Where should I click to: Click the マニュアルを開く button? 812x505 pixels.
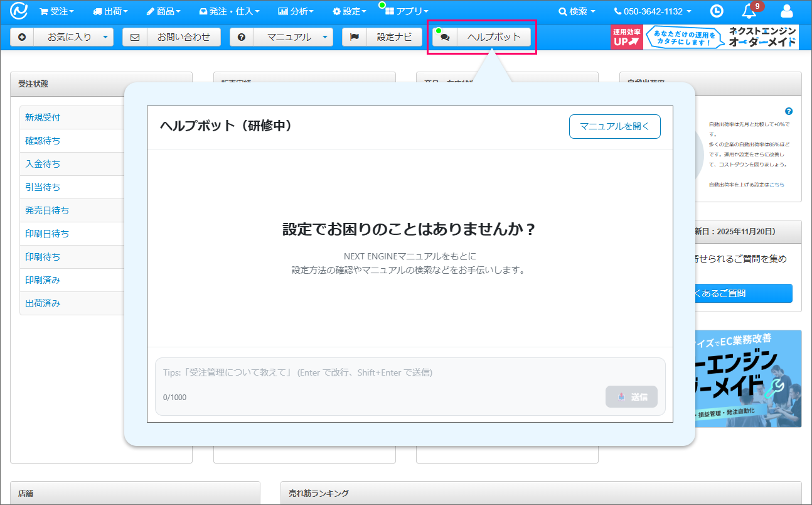614,126
